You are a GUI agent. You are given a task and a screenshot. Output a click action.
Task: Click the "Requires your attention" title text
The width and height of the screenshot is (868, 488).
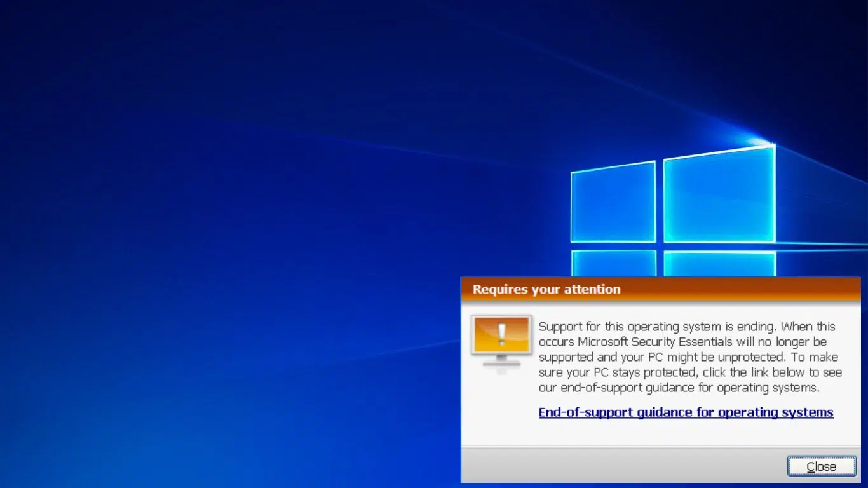coord(546,290)
